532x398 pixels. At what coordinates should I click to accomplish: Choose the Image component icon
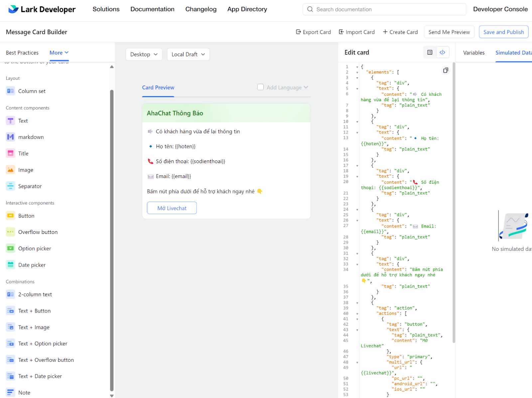point(11,170)
